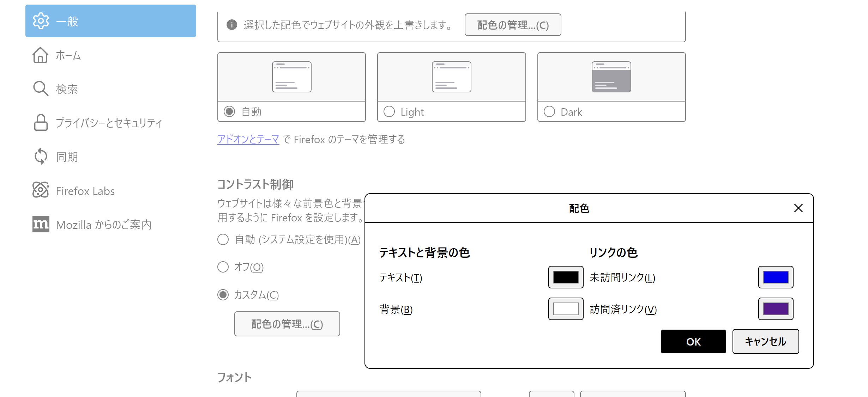Click the General settings gear icon

41,21
